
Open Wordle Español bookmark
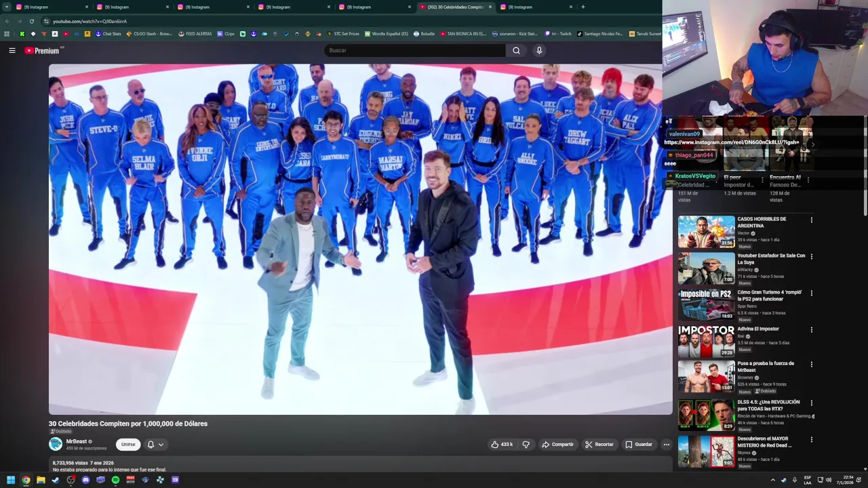coord(387,34)
